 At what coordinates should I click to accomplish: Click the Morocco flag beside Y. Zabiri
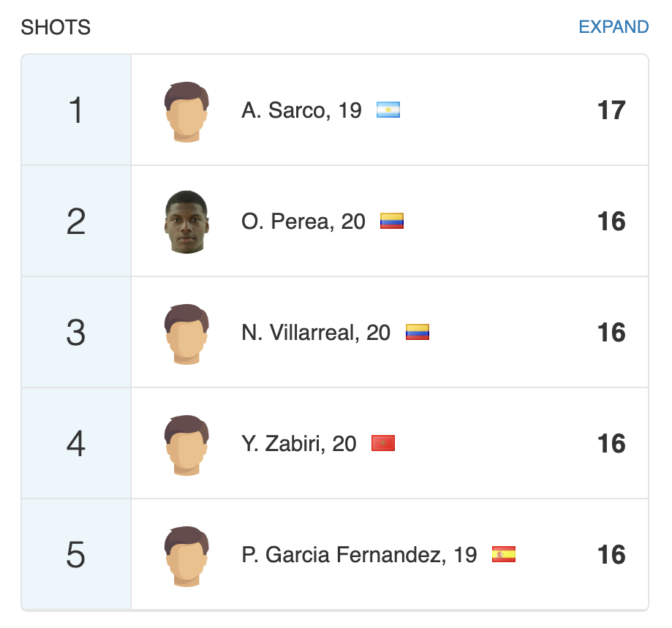pos(383,444)
